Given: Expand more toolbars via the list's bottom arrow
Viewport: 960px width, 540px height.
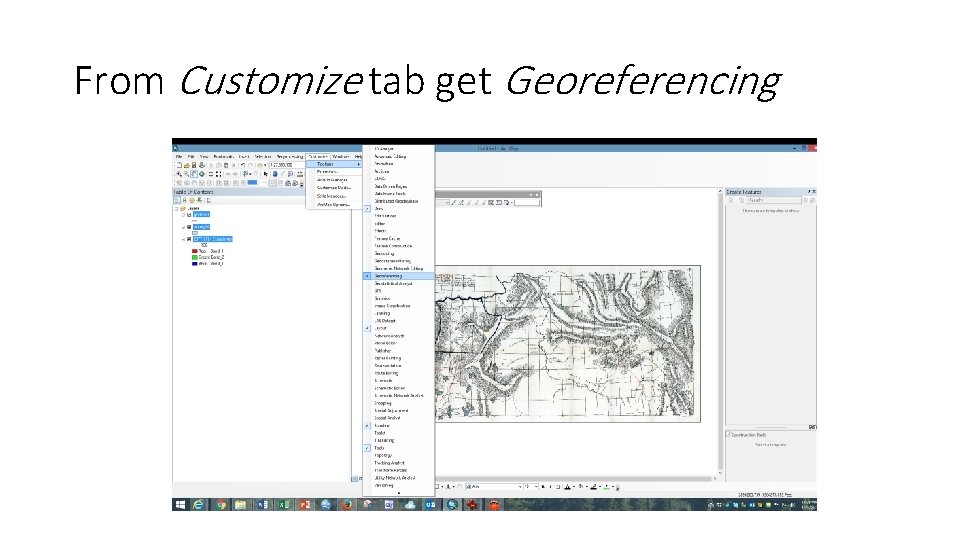Looking at the screenshot, I should point(399,493).
